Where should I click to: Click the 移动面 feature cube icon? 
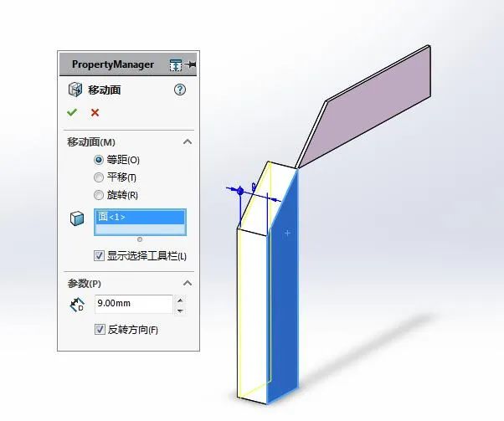point(75,90)
